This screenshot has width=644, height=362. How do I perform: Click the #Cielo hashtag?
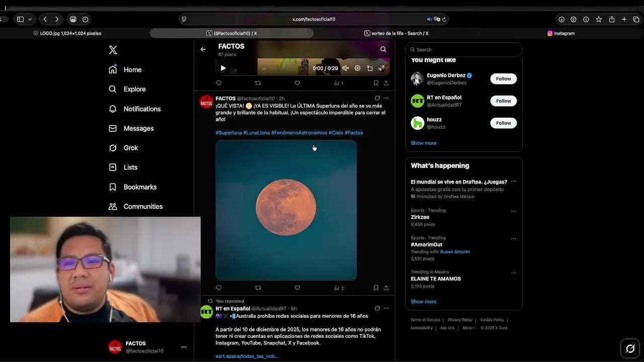pos(336,133)
